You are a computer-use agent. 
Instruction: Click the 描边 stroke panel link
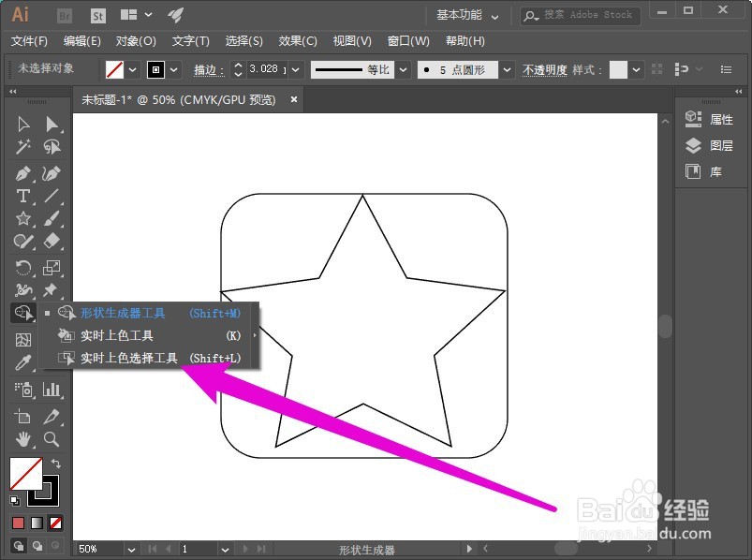pyautogui.click(x=209, y=70)
